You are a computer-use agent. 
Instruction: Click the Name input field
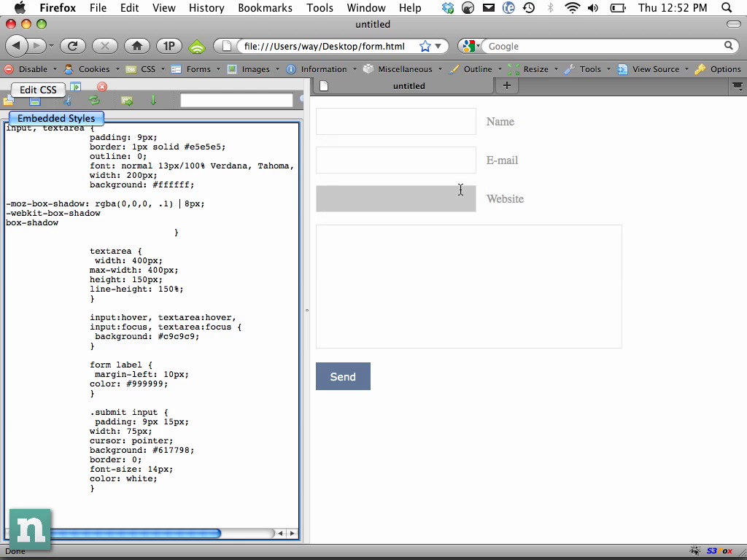pos(396,122)
